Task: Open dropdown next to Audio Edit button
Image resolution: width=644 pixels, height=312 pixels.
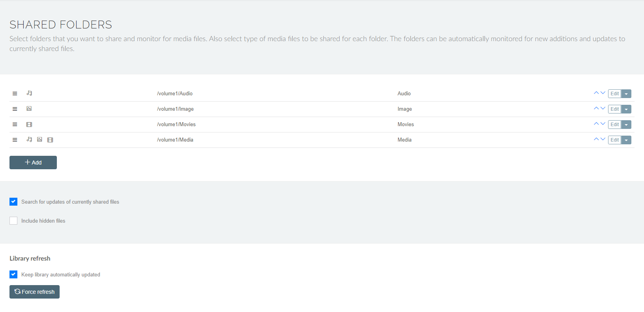Action: [x=626, y=94]
